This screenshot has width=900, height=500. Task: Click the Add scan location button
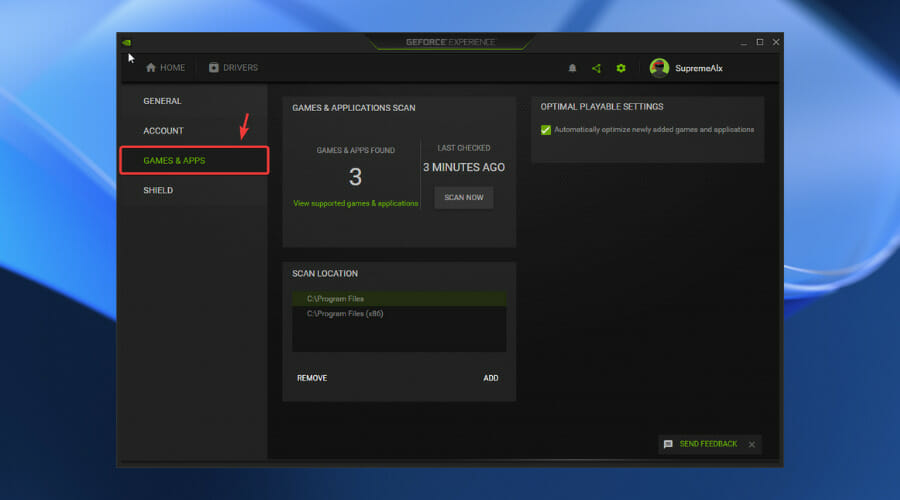[491, 378]
